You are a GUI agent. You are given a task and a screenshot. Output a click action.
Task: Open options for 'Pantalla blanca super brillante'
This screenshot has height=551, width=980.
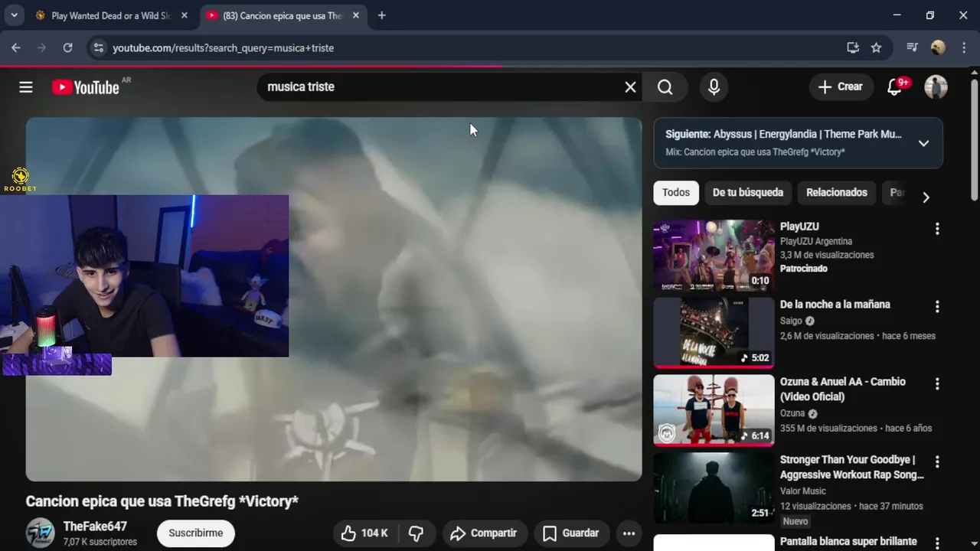pos(937,543)
